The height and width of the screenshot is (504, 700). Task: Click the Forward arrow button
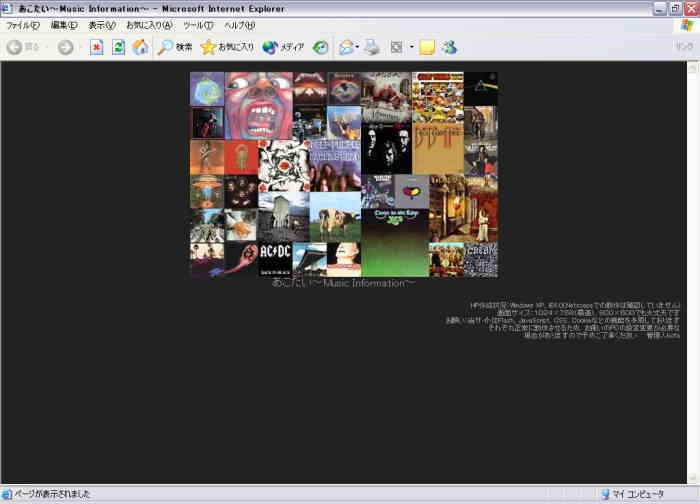[66, 47]
